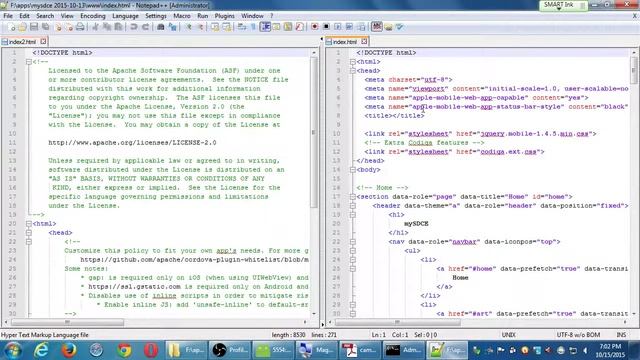Play back the recorded macro

[x=338, y=27]
